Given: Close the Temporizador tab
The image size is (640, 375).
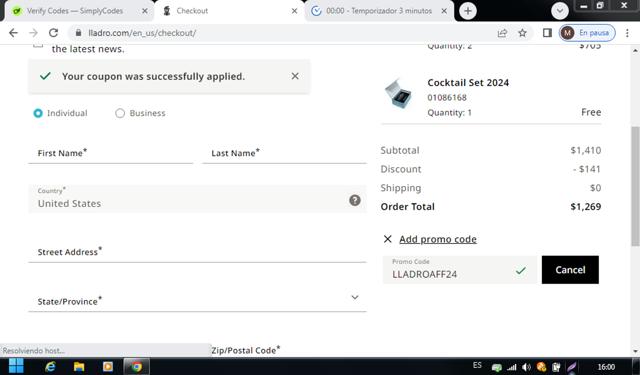Looking at the screenshot, I should point(444,11).
